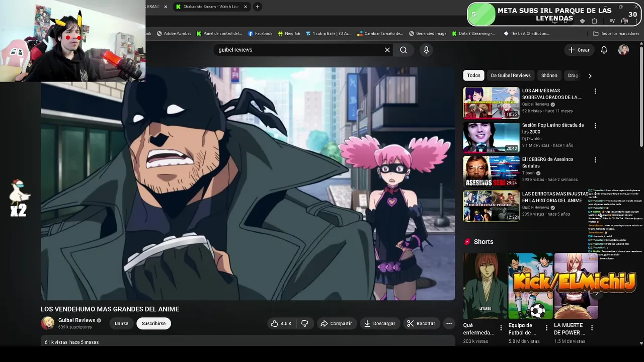Open the Qué enfermeda... short thumbnail
644x362 pixels.
pos(485,286)
